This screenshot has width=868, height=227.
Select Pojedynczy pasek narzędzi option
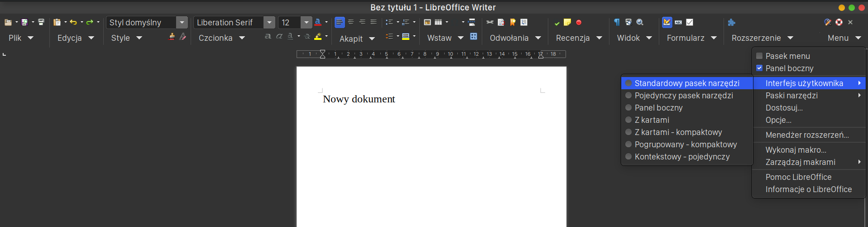pos(687,96)
